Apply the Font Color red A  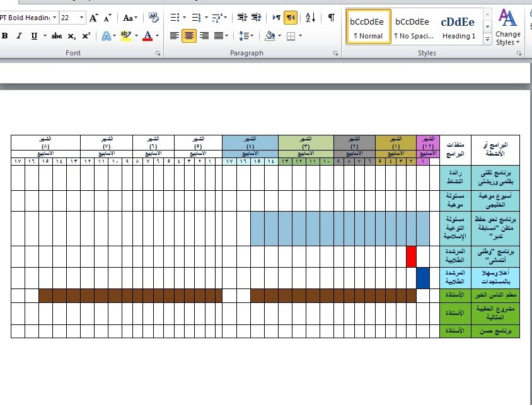147,35
